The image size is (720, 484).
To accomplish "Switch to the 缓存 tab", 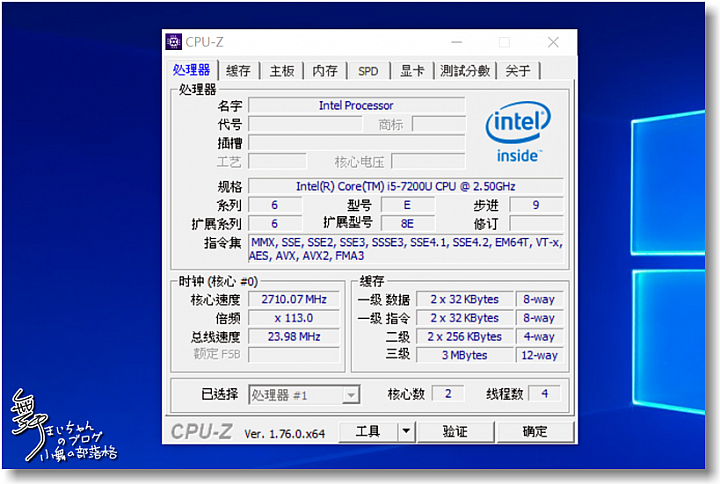I will (238, 71).
